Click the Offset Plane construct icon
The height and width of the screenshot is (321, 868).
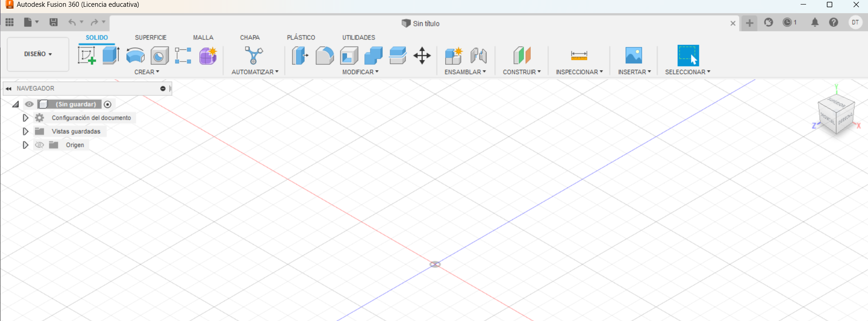click(x=522, y=56)
